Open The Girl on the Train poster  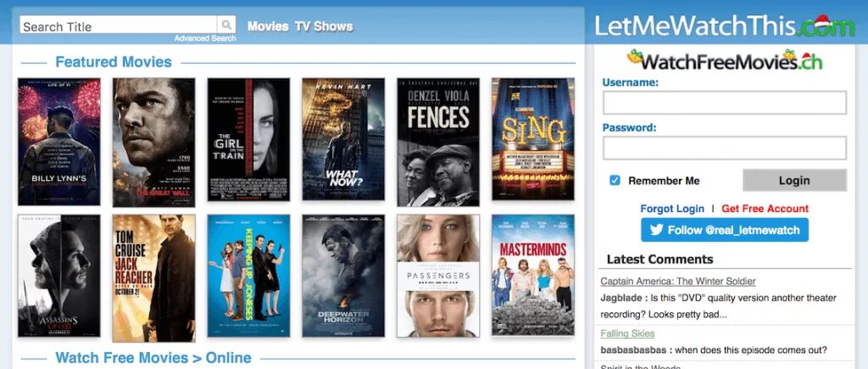(x=248, y=139)
